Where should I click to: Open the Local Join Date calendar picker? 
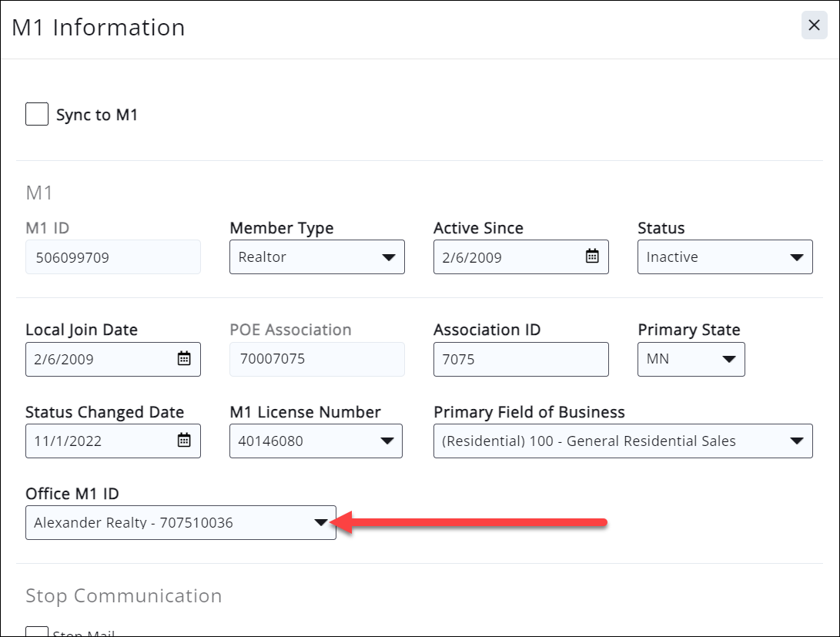click(184, 358)
